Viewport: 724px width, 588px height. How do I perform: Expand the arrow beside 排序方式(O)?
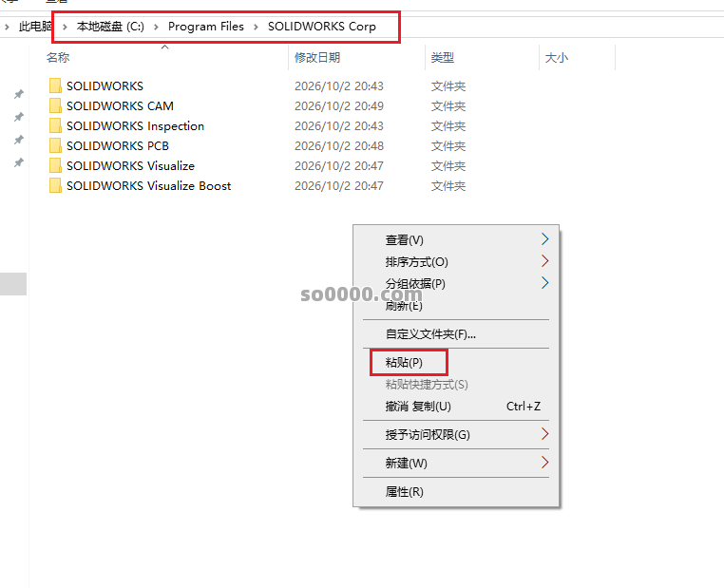point(544,261)
